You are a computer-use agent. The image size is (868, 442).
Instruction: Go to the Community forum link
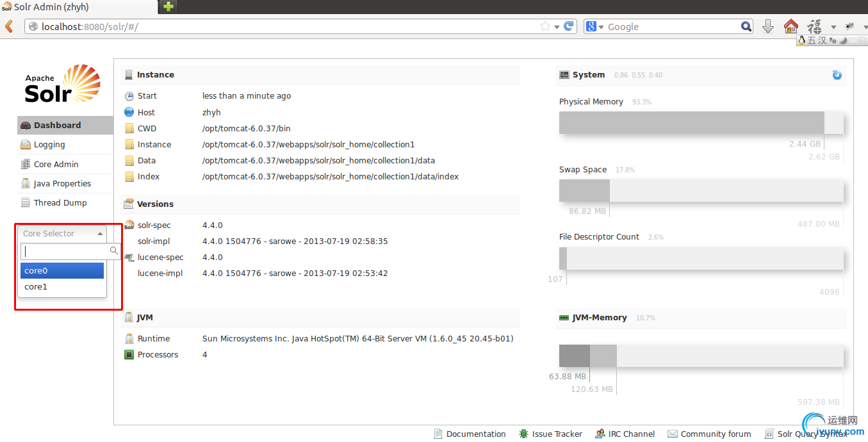[710, 434]
